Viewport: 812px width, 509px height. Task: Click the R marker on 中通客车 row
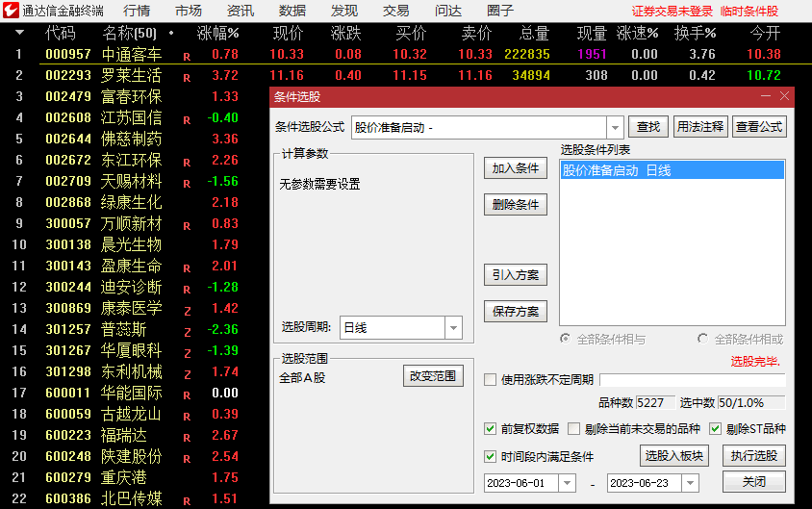[187, 57]
